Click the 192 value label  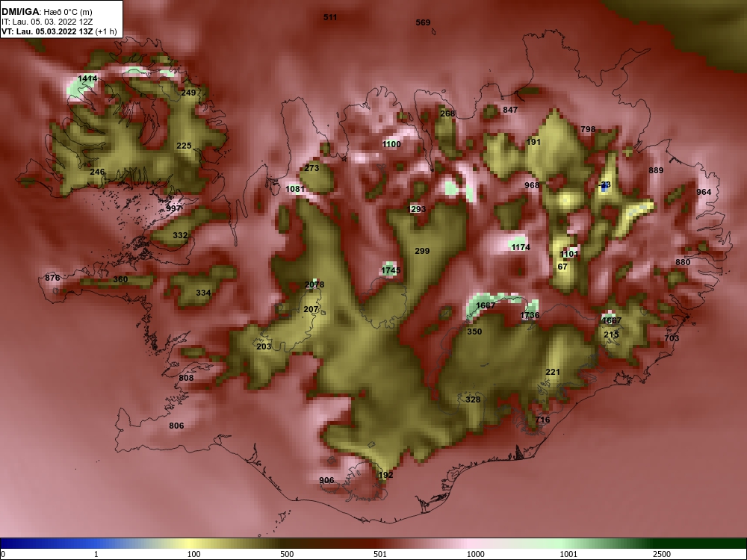[385, 475]
